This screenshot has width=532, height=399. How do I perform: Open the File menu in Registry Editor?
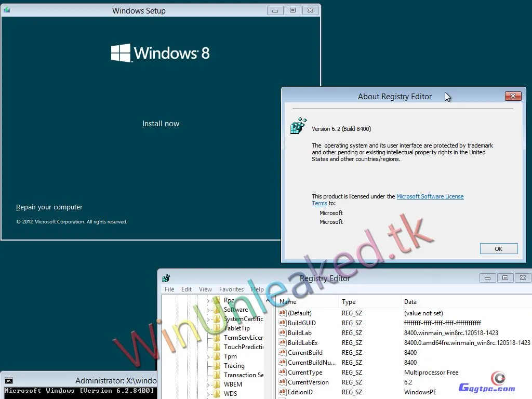[169, 289]
